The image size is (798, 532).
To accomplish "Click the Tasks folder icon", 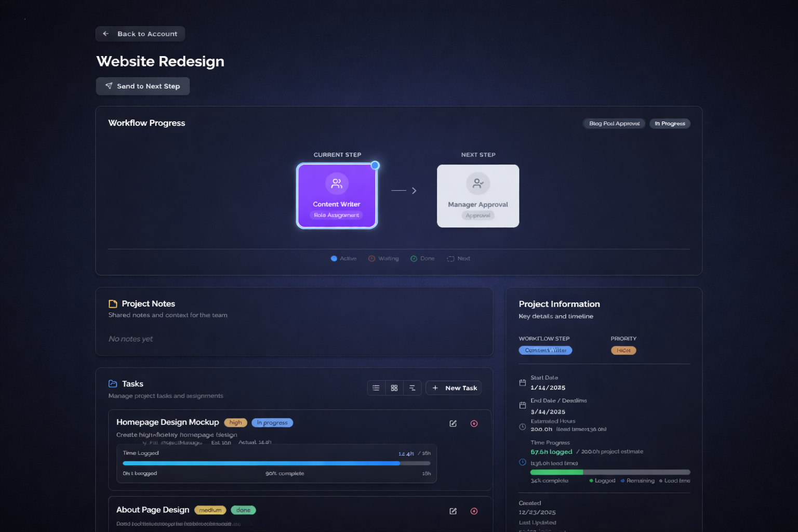I will [x=113, y=383].
